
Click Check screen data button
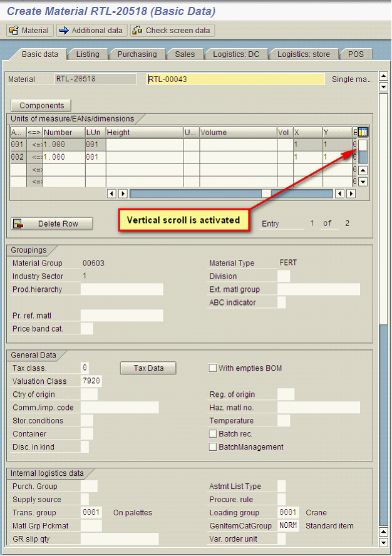point(172,31)
